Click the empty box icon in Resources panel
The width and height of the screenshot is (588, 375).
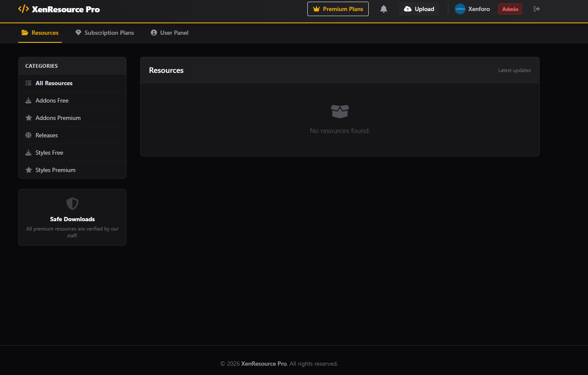[x=340, y=111]
